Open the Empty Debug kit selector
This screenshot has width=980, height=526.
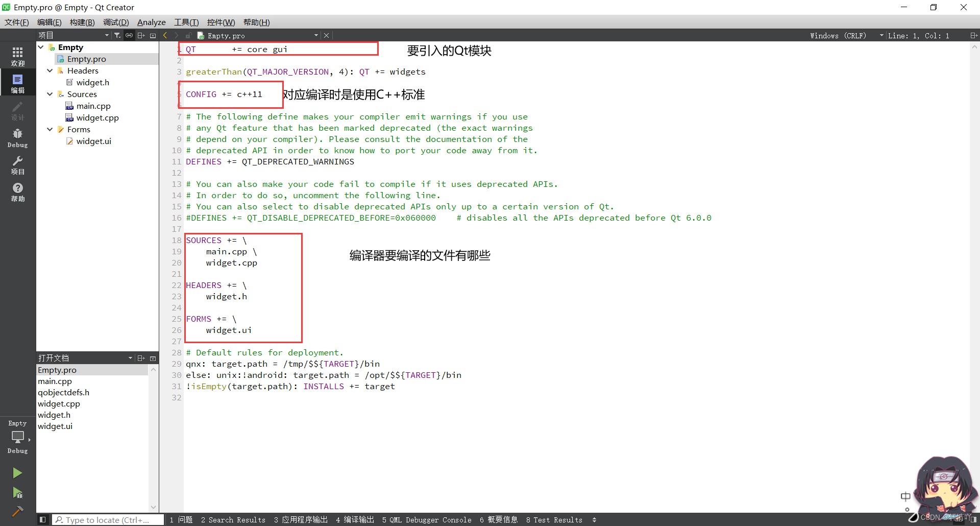pyautogui.click(x=18, y=437)
